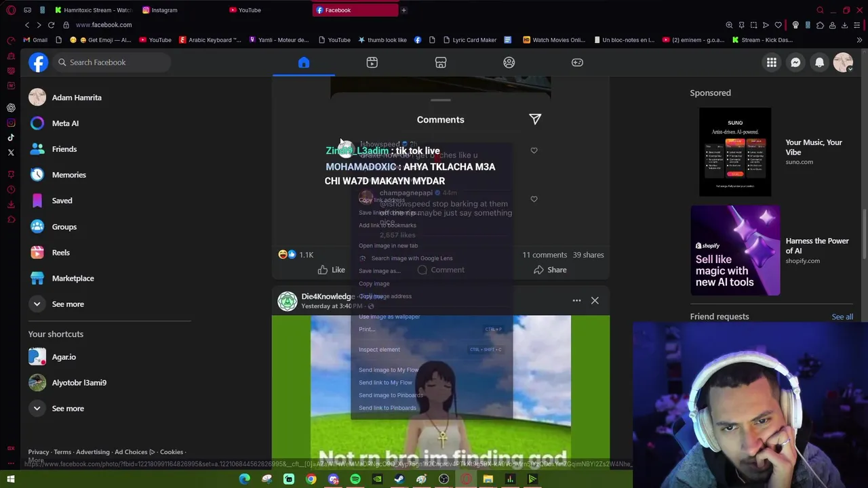
Task: Open Harness the Power of AI ad link
Action: point(817,245)
